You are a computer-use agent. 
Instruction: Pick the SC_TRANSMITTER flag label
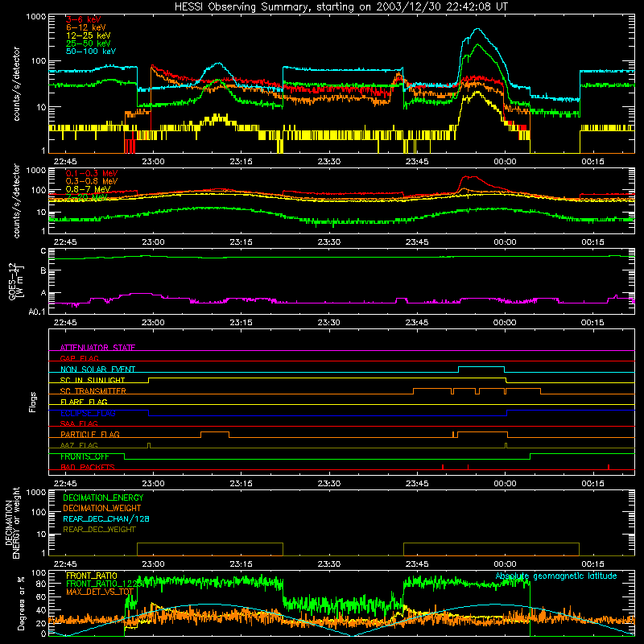tap(93, 391)
